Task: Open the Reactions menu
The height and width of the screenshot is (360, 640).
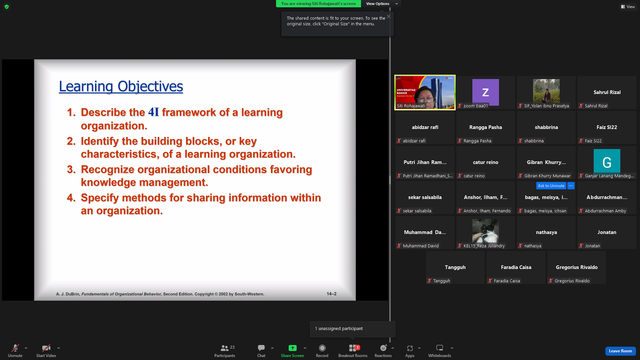Action: click(383, 350)
